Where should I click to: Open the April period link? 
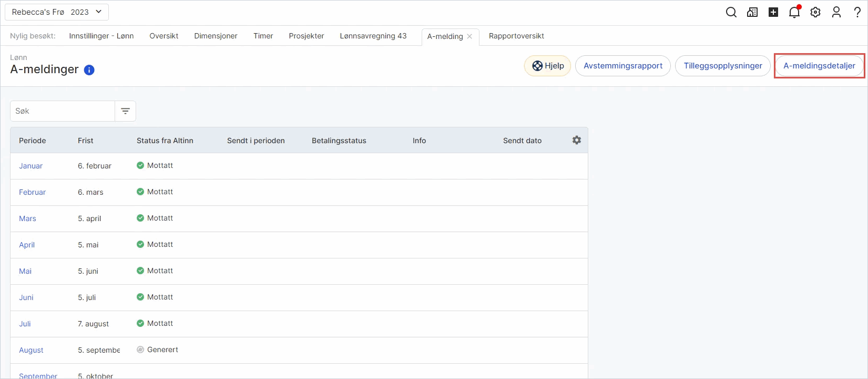(x=27, y=245)
